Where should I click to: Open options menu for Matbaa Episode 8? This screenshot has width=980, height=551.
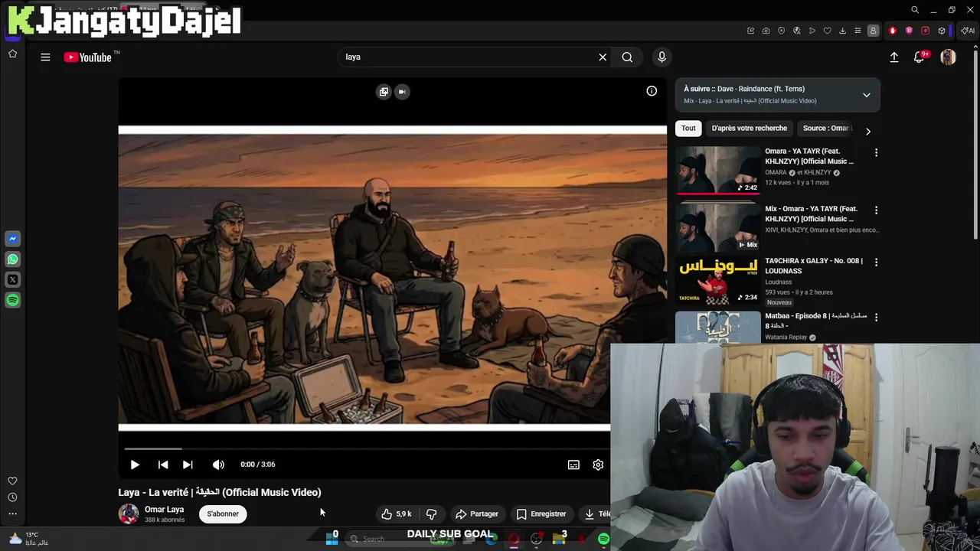click(x=876, y=318)
